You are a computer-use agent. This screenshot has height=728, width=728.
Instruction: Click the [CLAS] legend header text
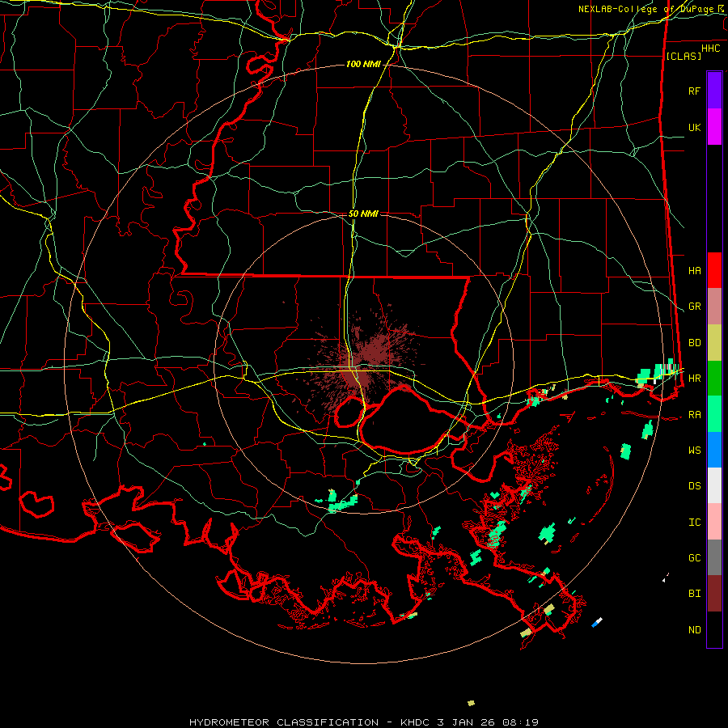tap(684, 56)
